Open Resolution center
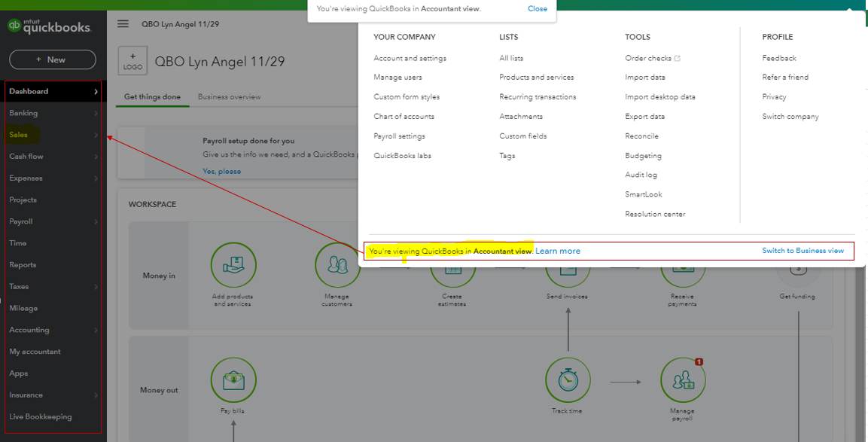Viewport: 868px width, 442px height. click(655, 214)
